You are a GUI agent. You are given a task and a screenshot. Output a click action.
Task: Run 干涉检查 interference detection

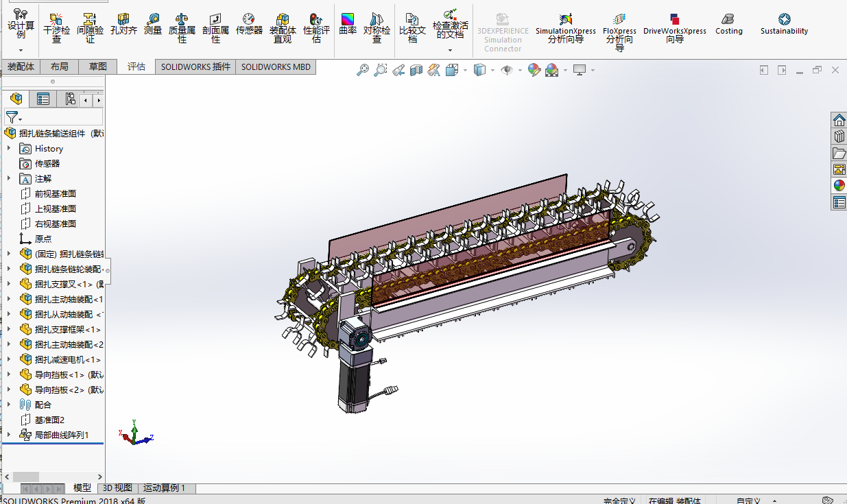[x=56, y=28]
